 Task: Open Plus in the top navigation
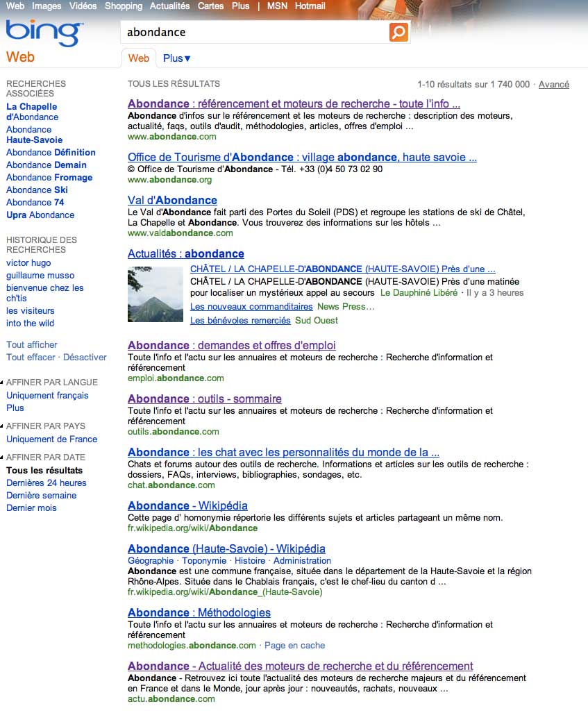tap(241, 6)
